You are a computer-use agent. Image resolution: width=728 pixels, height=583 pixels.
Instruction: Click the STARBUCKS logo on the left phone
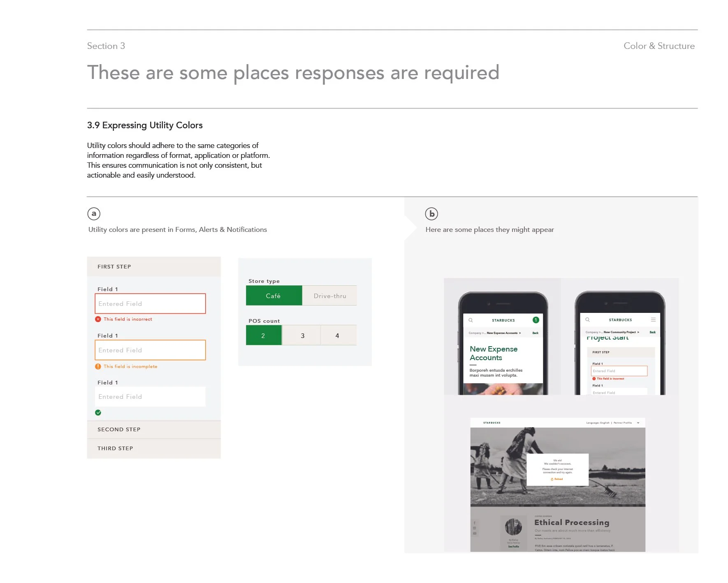pyautogui.click(x=503, y=320)
